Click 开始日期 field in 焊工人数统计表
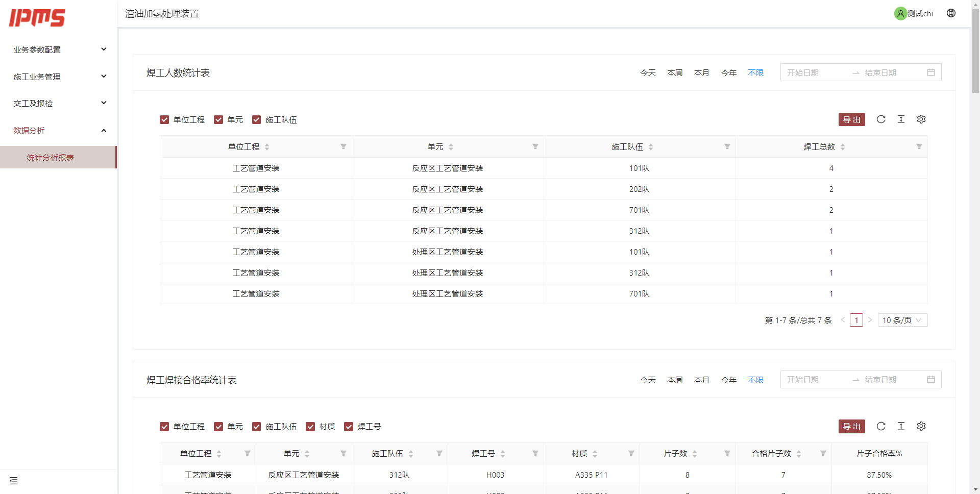 coord(816,72)
